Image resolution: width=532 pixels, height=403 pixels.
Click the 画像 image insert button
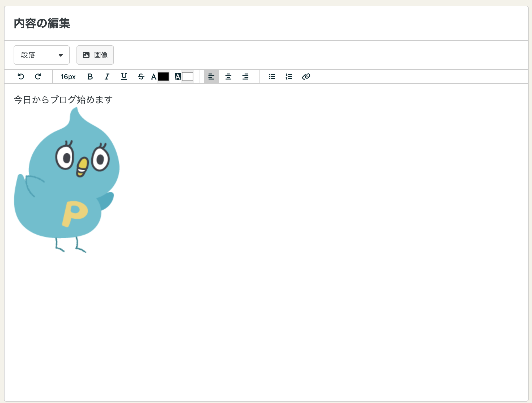click(x=95, y=55)
